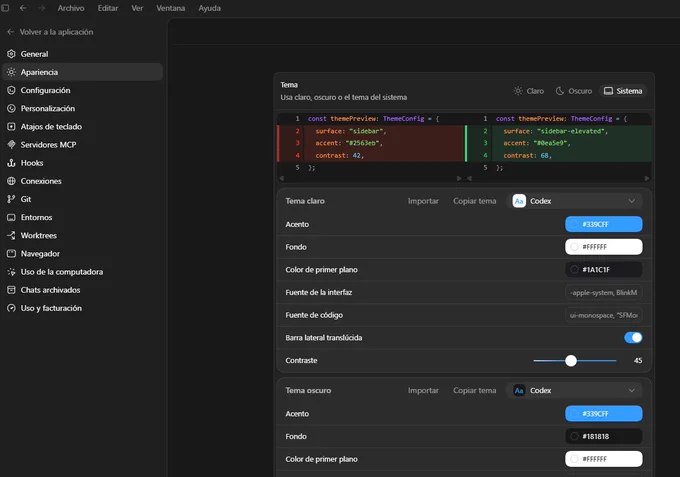
Task: Click right code preview scroll-left arrow
Action: 469,178
